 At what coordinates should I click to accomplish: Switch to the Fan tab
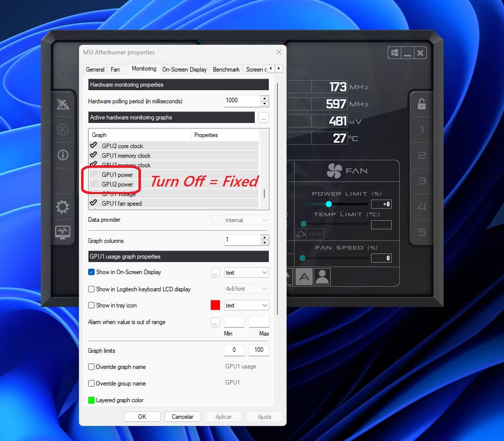click(115, 70)
